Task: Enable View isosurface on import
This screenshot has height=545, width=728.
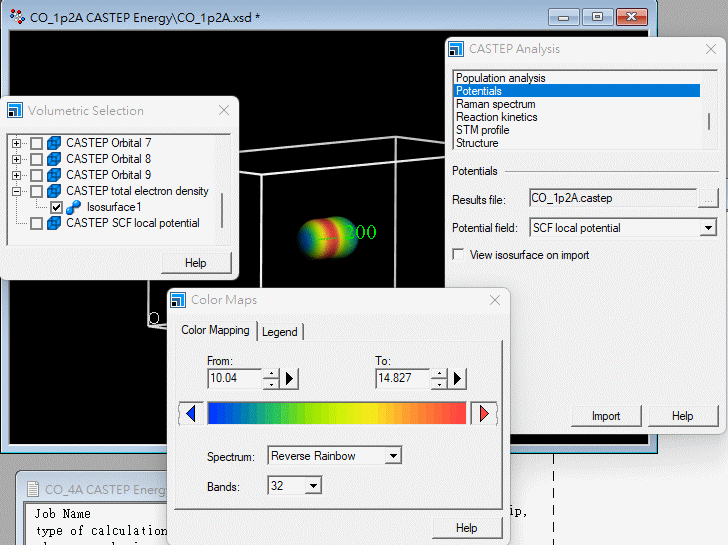Action: pyautogui.click(x=459, y=255)
